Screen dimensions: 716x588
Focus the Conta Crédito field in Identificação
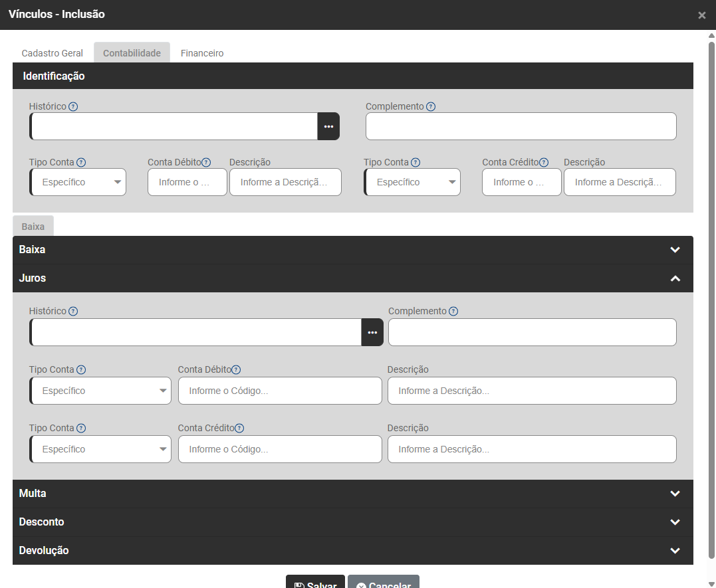521,182
